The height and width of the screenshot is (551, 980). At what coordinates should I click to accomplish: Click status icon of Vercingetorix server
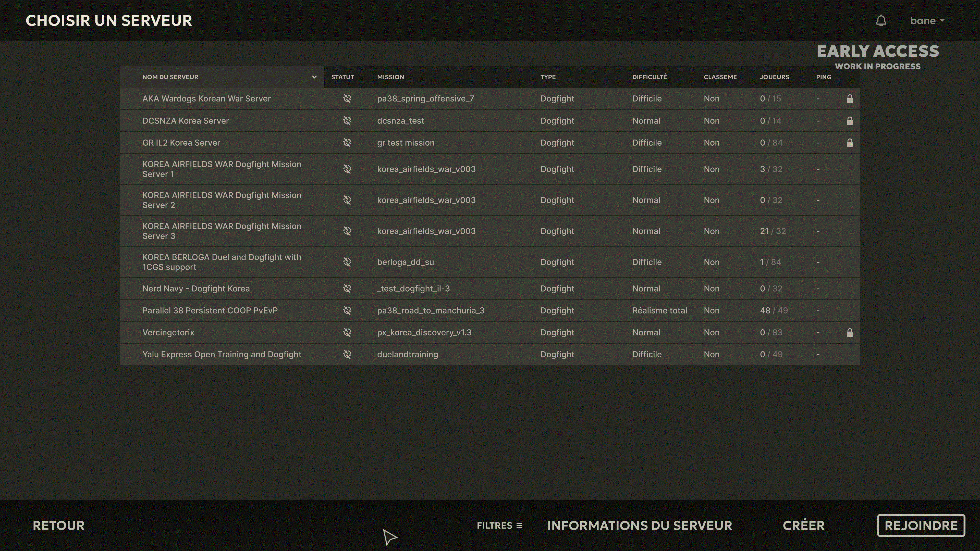tap(347, 332)
